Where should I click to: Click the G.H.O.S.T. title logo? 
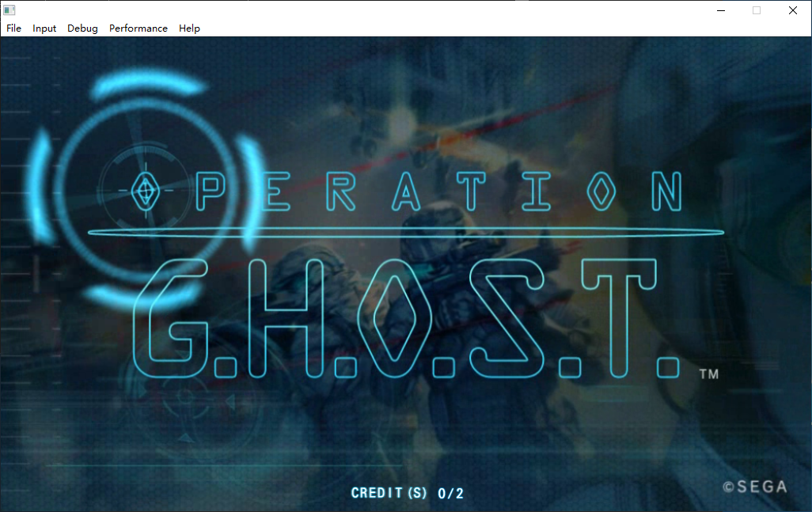(407, 318)
